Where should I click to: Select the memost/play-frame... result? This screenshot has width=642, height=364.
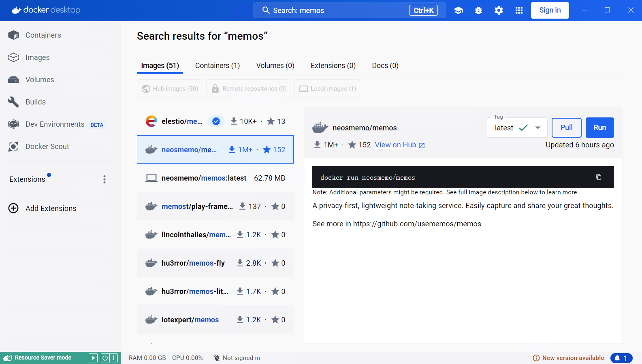215,206
